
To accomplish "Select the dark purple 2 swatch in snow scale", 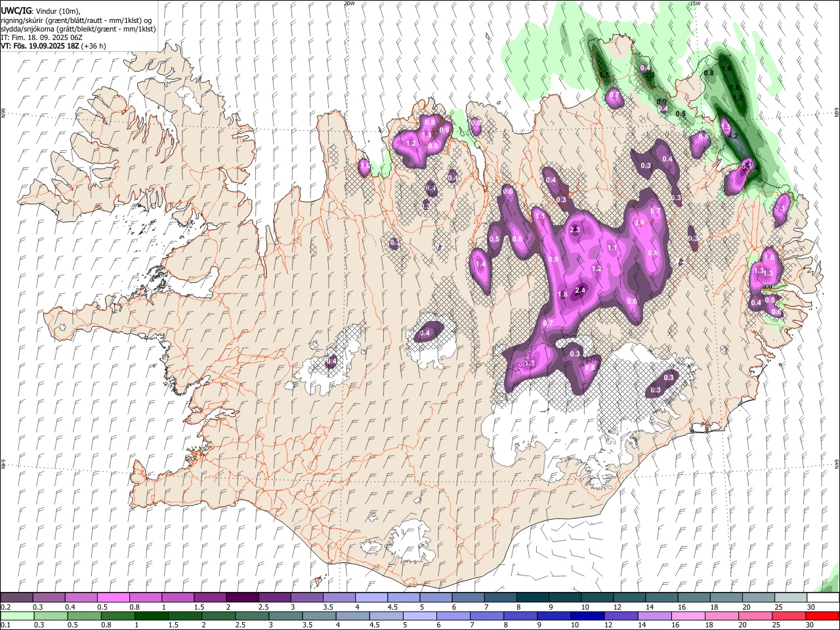I will pyautogui.click(x=241, y=598).
